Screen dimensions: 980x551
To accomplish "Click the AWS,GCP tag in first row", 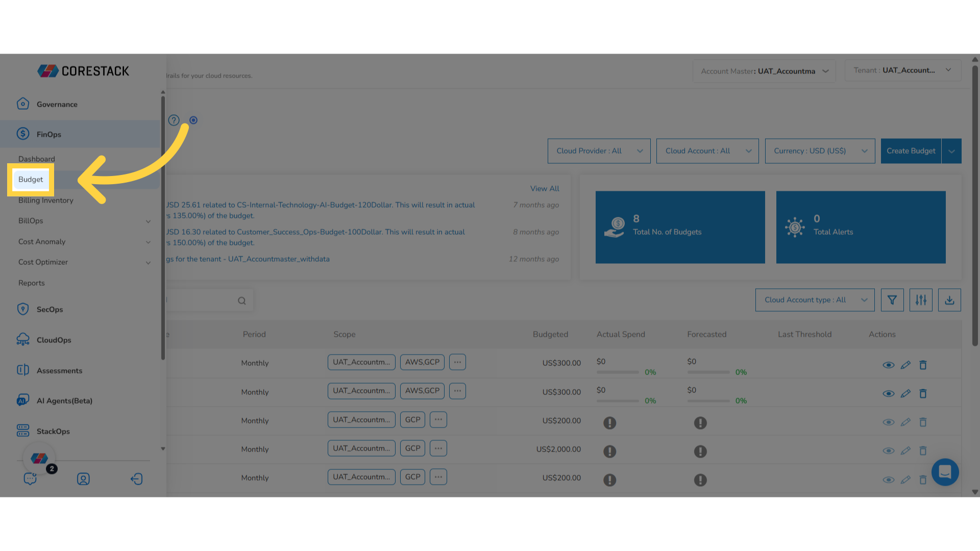I will point(422,362).
